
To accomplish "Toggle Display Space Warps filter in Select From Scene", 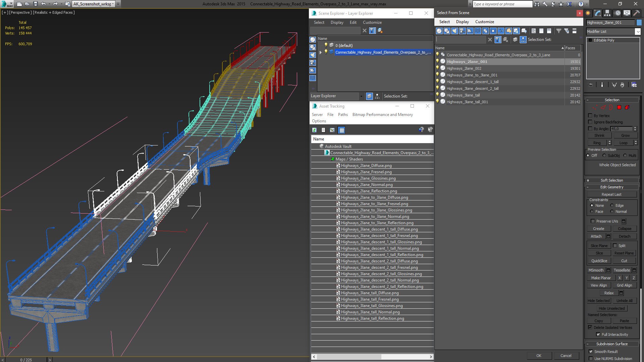I will tap(478, 31).
